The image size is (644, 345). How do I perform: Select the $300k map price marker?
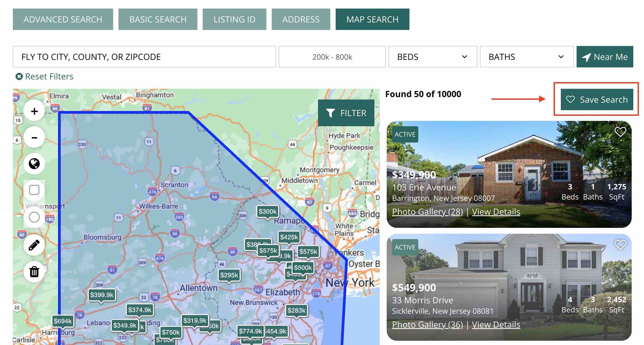point(268,212)
